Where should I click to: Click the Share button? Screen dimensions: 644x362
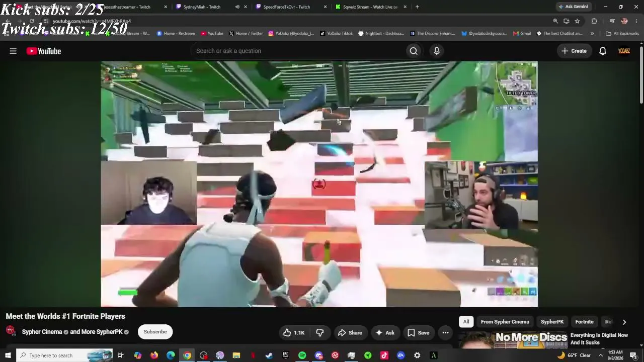tap(350, 332)
